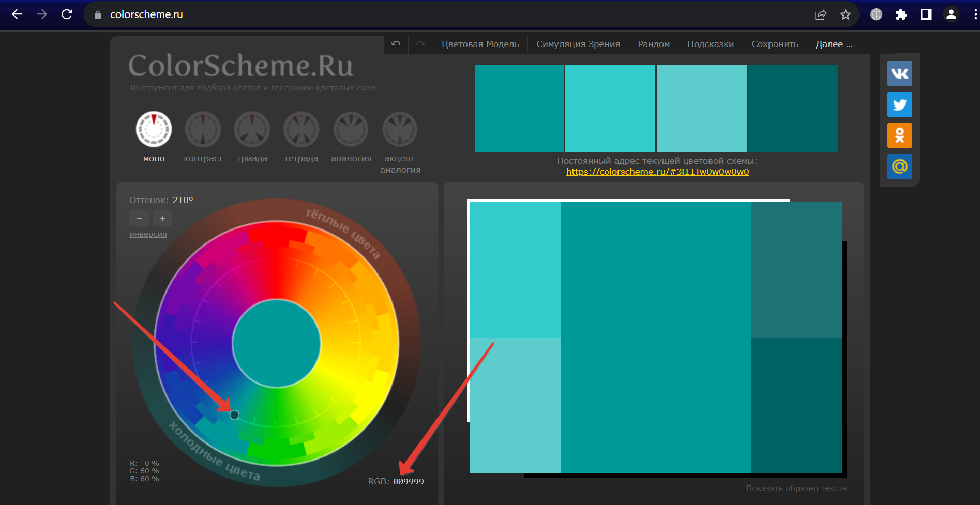Click the second bright turquoise palette swatch
Screen dimensions: 980x505
pyautogui.click(x=610, y=109)
